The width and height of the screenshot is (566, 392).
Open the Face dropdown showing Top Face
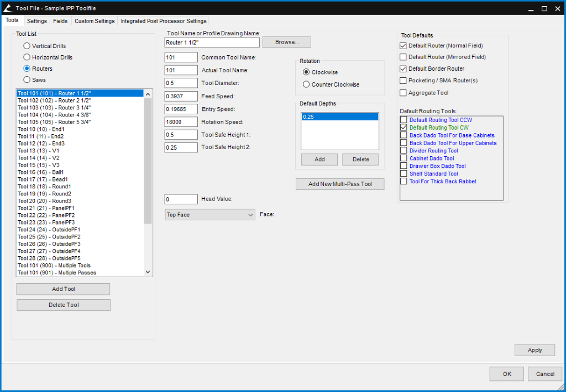tap(210, 215)
